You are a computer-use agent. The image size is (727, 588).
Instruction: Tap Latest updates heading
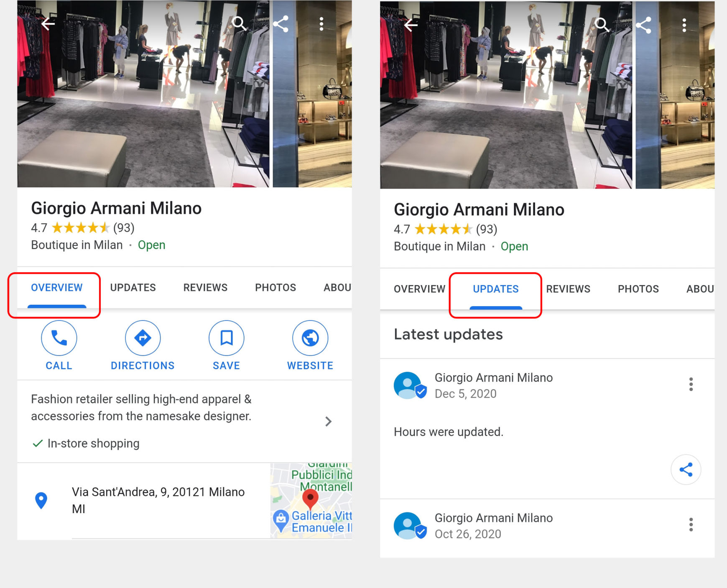tap(448, 334)
